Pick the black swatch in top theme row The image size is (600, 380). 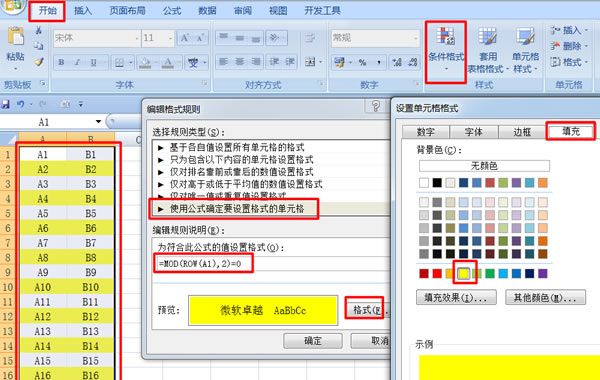[437, 183]
